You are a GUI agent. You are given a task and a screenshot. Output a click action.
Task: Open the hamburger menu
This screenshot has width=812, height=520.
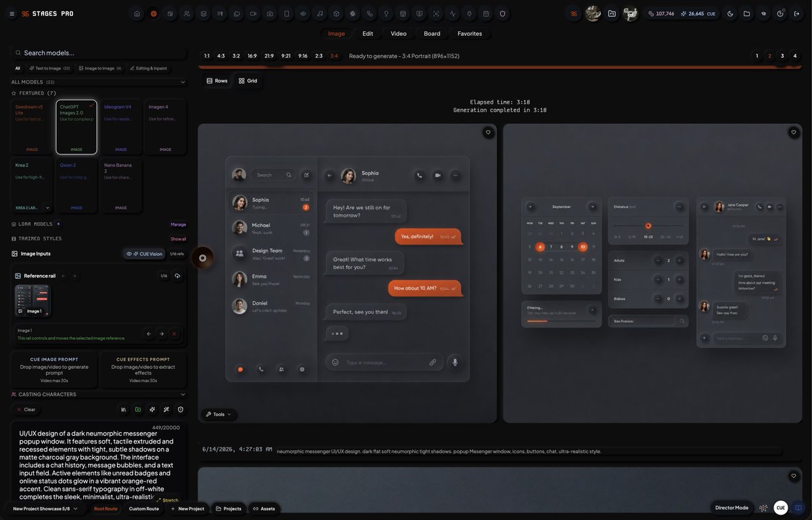click(x=12, y=14)
